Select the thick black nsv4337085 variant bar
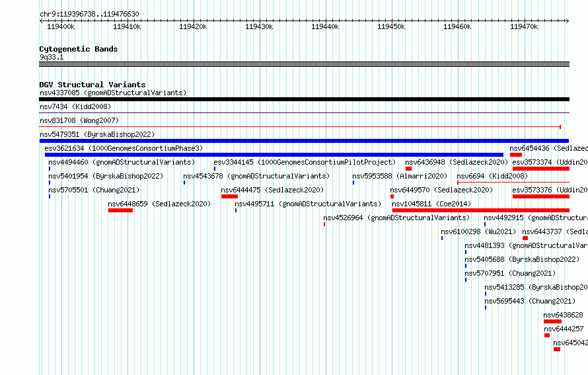This screenshot has width=588, height=375. (x=304, y=99)
